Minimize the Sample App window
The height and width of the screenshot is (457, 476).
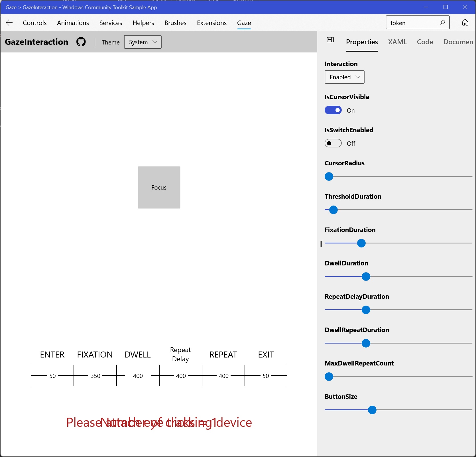coord(426,7)
